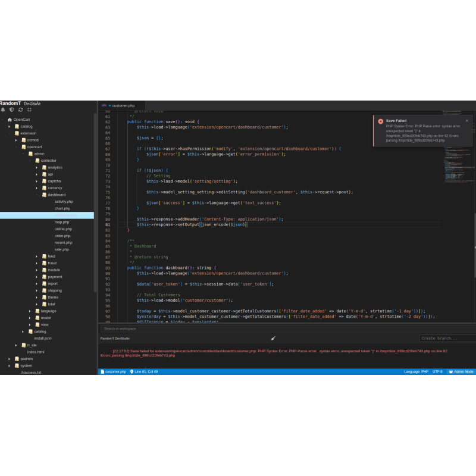Open install.json from the file tree
This screenshot has height=476, width=476.
click(43, 338)
